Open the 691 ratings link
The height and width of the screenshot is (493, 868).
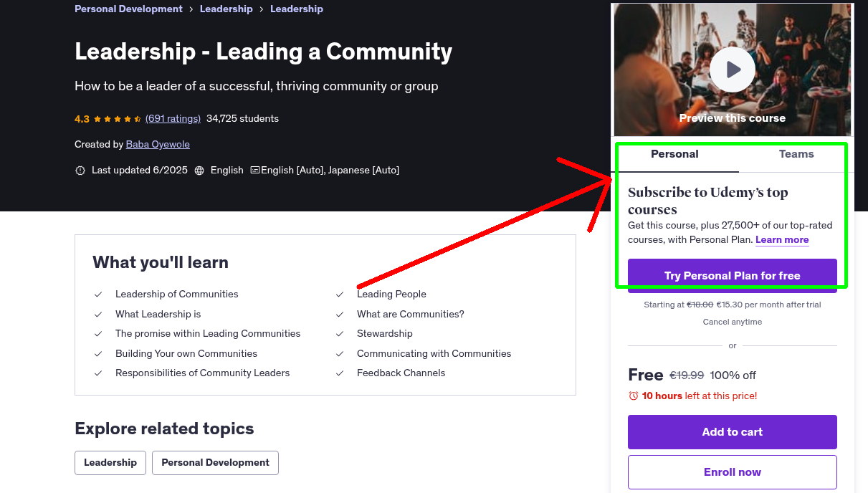pyautogui.click(x=173, y=118)
